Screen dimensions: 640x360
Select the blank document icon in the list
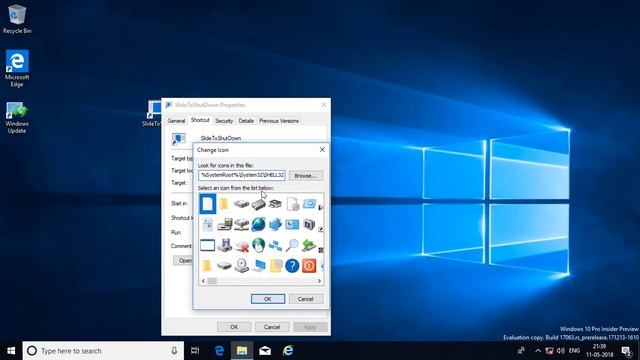(207, 203)
